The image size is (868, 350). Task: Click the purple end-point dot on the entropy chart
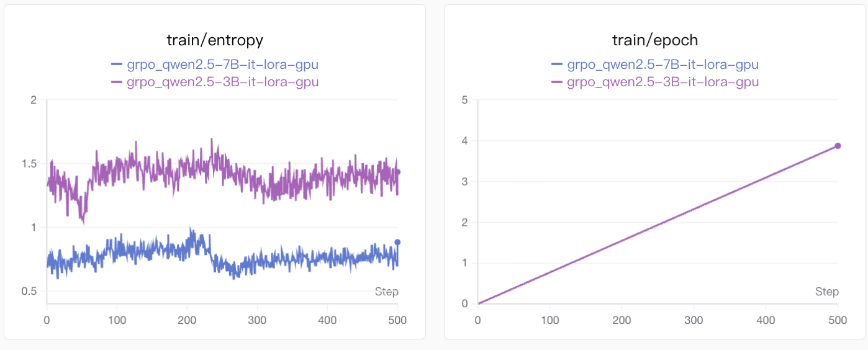tap(397, 172)
